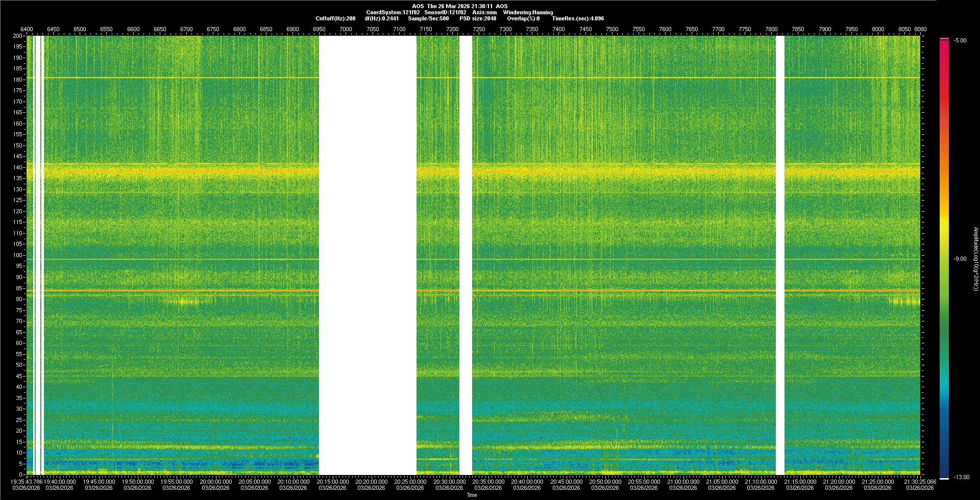Click the SensorID:121f02 header label
The width and height of the screenshot is (980, 500).
point(445,12)
